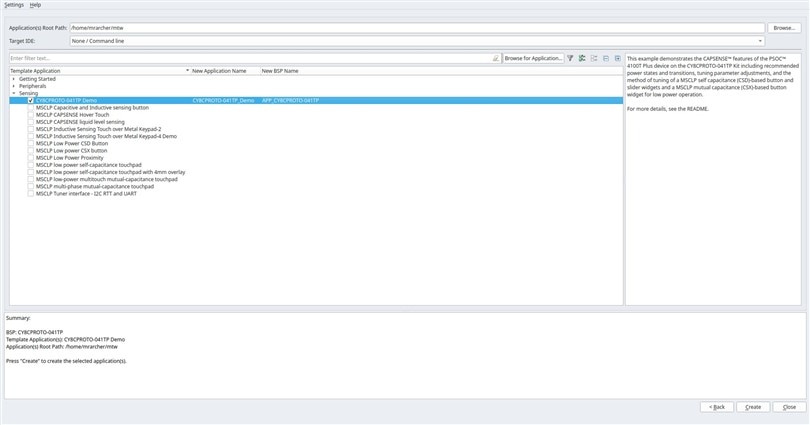Select MSCLP low power self-capacitance touchpad row
Image resolution: width=810 pixels, height=425 pixels.
click(88, 165)
